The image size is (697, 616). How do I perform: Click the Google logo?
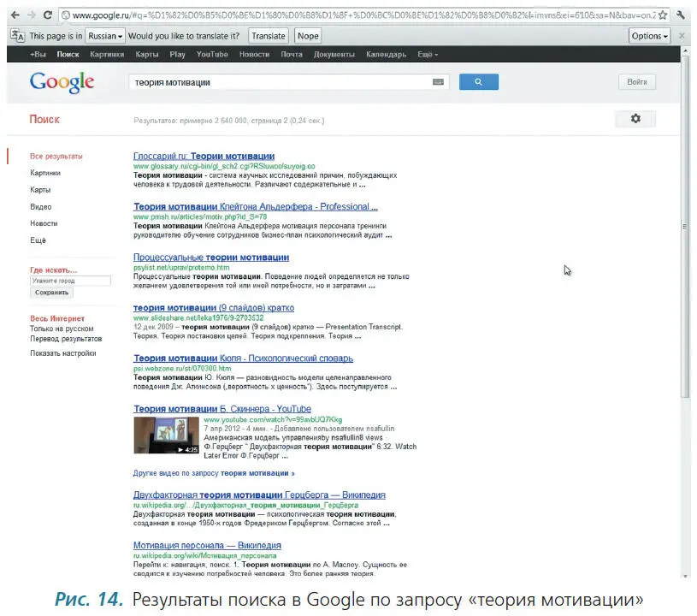click(62, 82)
